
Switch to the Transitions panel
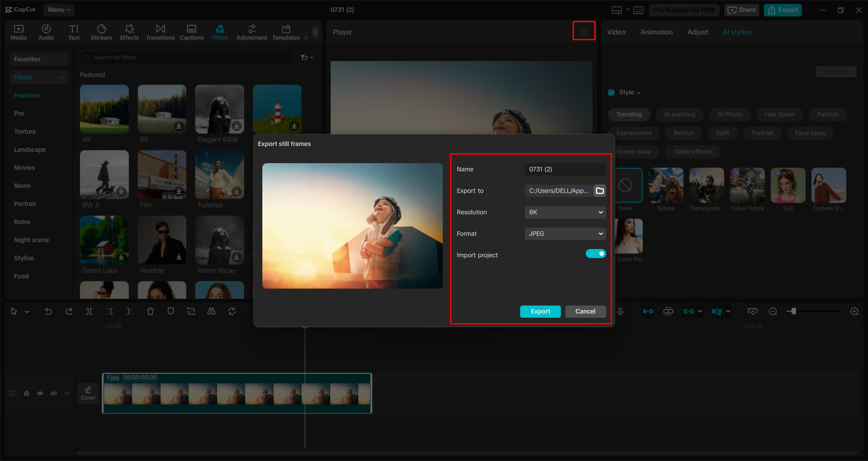[x=160, y=32]
